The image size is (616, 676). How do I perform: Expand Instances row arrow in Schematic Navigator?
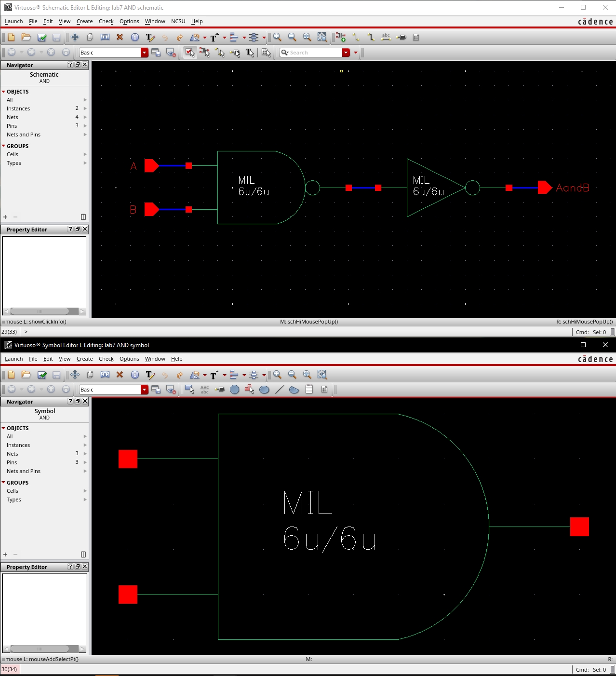pyautogui.click(x=85, y=108)
